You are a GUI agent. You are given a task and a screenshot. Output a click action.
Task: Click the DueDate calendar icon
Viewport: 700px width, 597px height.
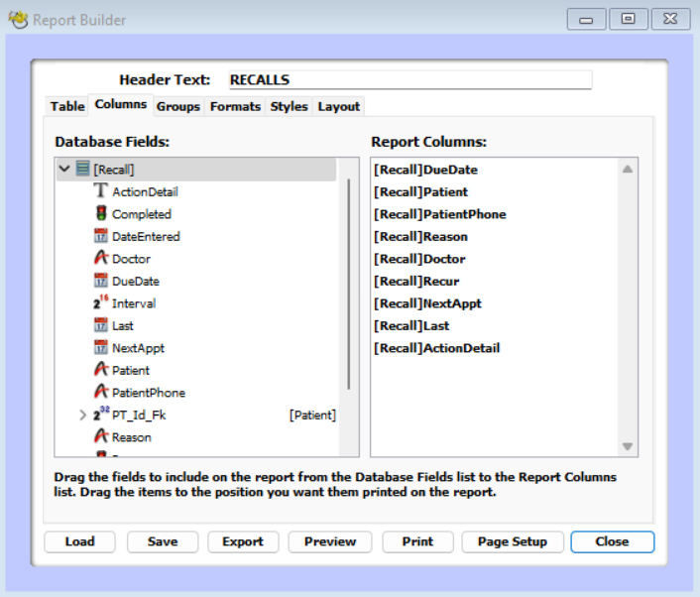pyautogui.click(x=101, y=280)
